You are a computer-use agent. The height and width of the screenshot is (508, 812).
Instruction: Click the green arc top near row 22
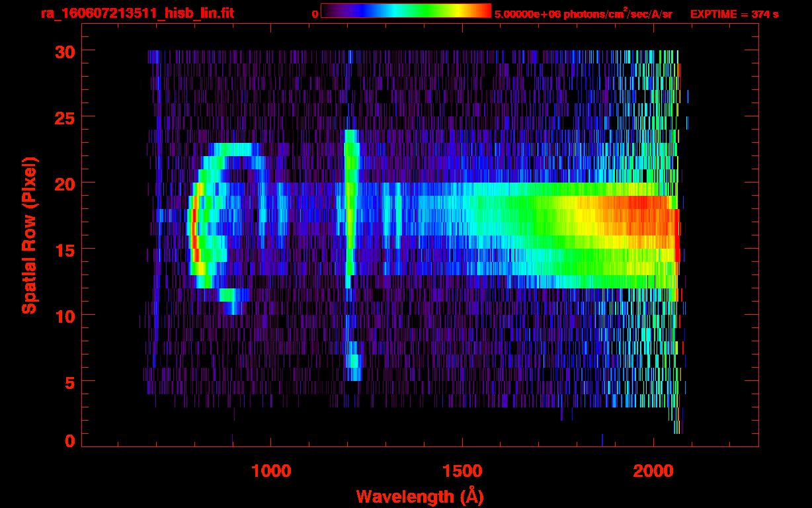235,149
